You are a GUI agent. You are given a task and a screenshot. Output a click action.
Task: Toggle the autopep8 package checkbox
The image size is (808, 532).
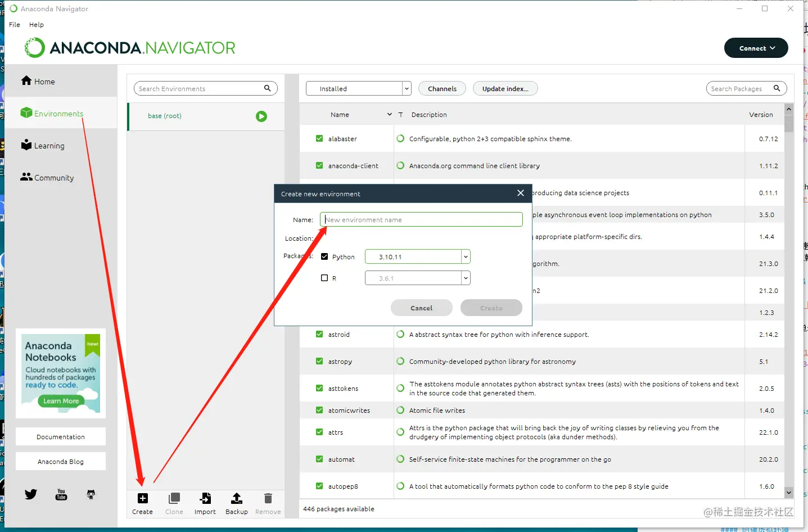pos(319,486)
